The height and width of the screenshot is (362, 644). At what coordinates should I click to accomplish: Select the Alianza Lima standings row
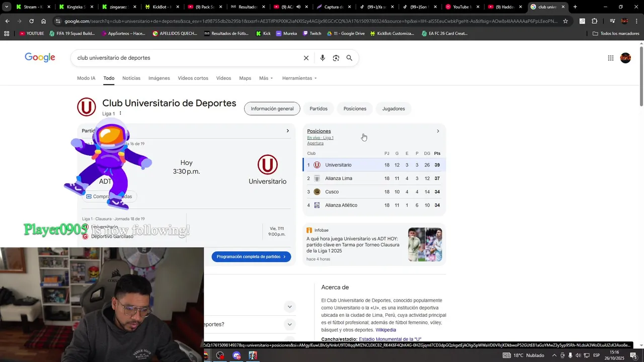[374, 178]
